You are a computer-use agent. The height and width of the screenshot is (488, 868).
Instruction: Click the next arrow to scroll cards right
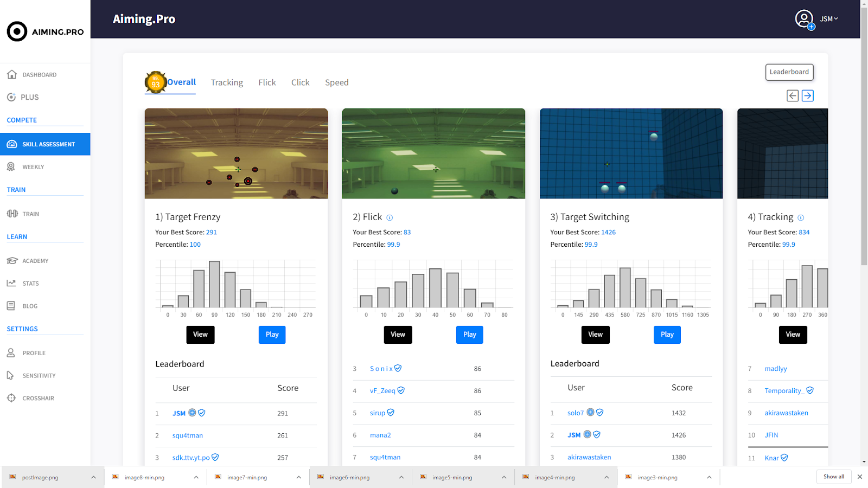click(807, 96)
